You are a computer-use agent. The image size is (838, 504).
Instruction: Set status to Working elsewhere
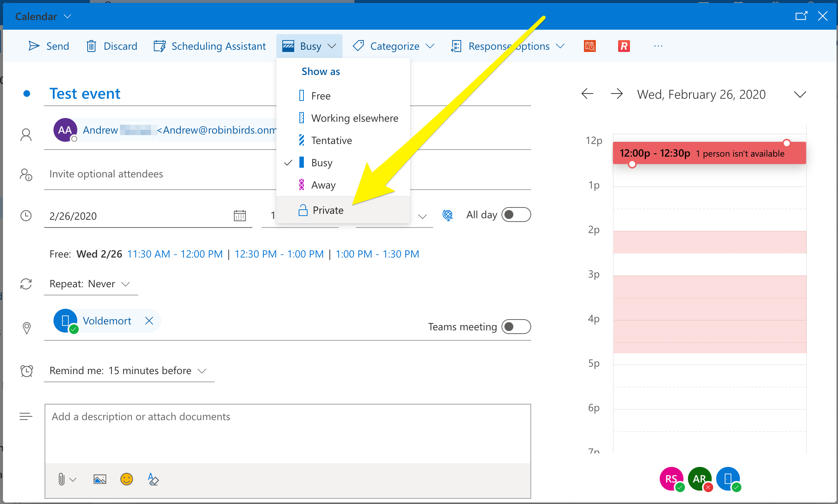point(354,118)
